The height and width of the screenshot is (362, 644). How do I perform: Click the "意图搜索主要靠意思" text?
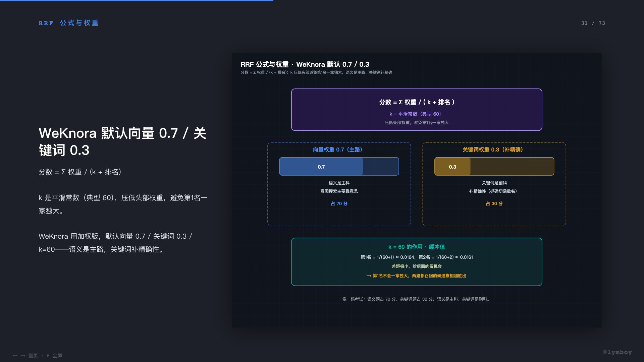click(339, 191)
